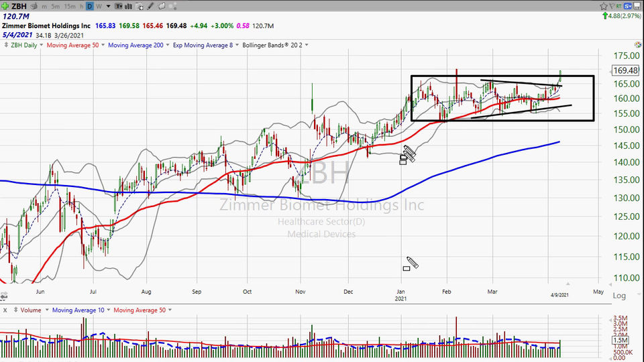Click the 34.1B market cap value

click(x=44, y=36)
